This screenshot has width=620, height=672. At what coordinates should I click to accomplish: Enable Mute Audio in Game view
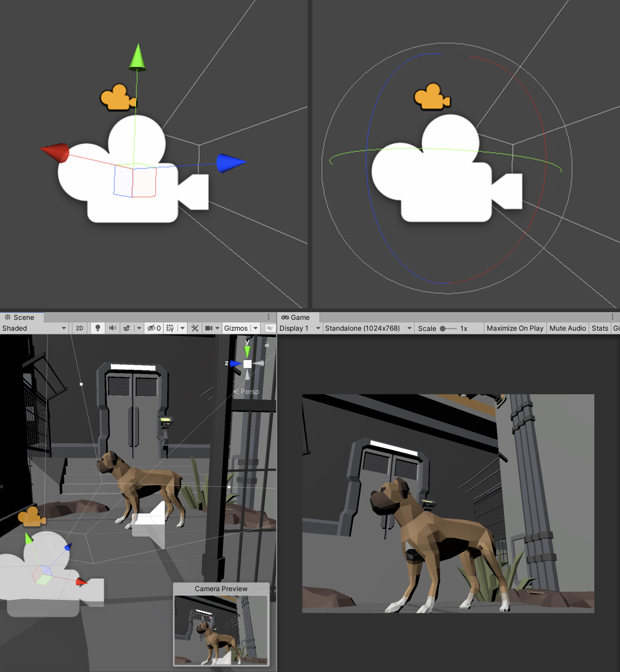pos(567,328)
